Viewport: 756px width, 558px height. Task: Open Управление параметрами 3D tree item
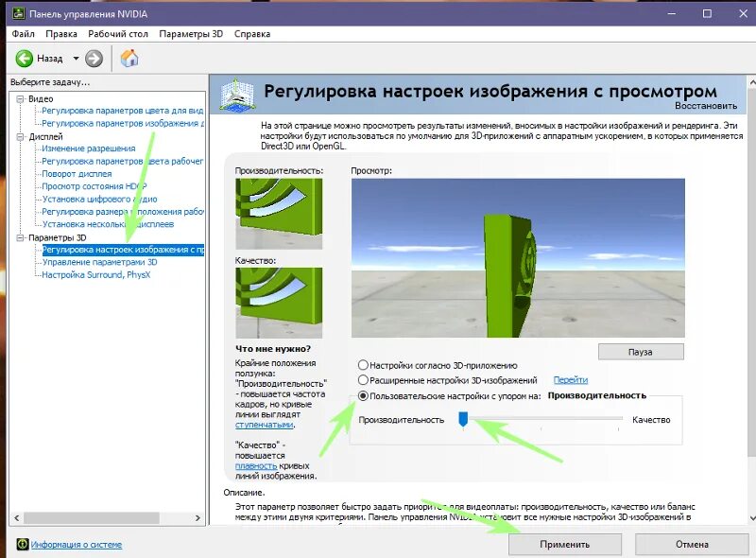[x=100, y=262]
